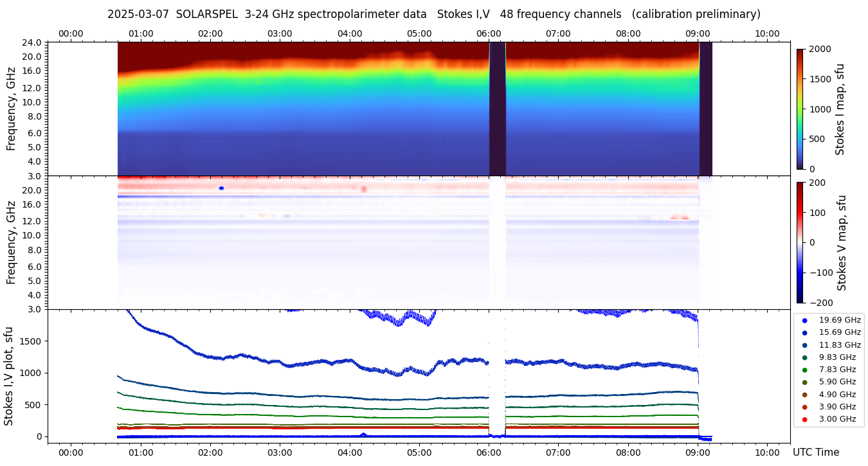This screenshot has height=466, width=868.
Task: Click the Stokes I,V plot y-axis label
Action: (x=9, y=375)
